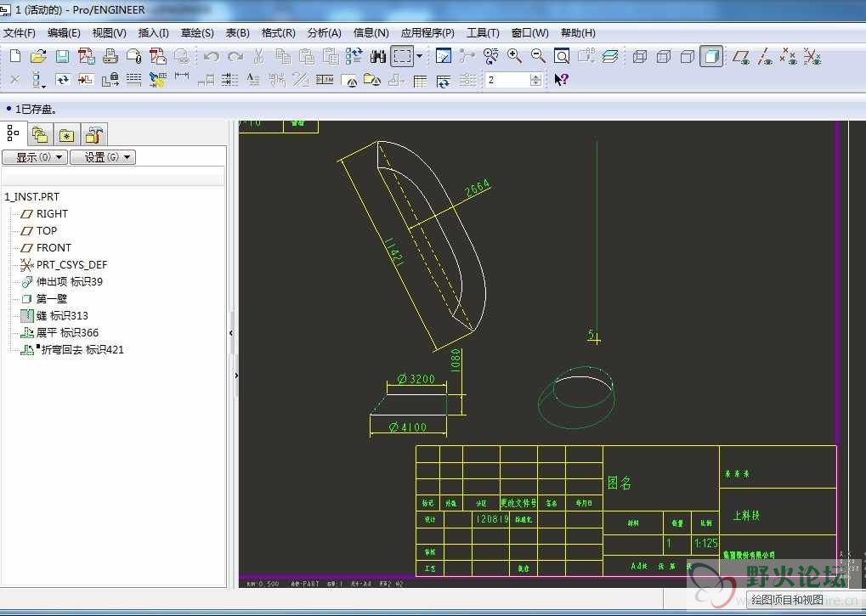The image size is (866, 616).
Task: Open the model tree items dropdown icon in second row
Action: click(38, 80)
